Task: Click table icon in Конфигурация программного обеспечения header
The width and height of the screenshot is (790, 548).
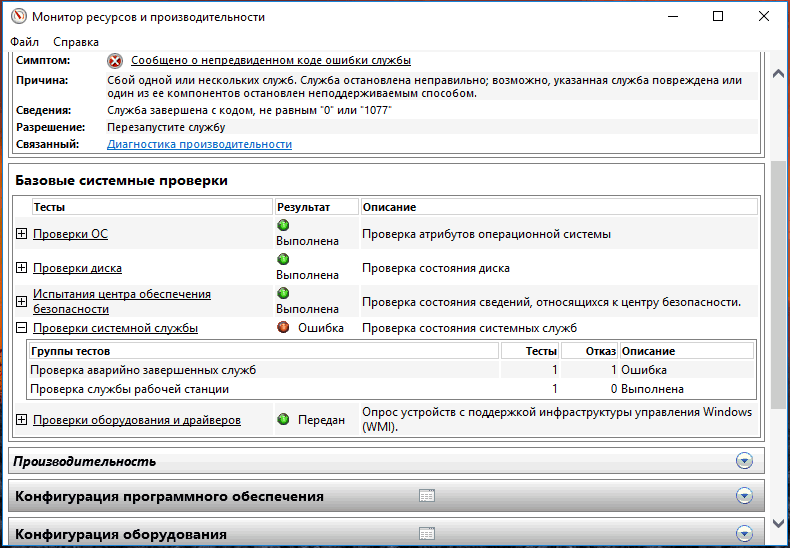Action: 427,496
